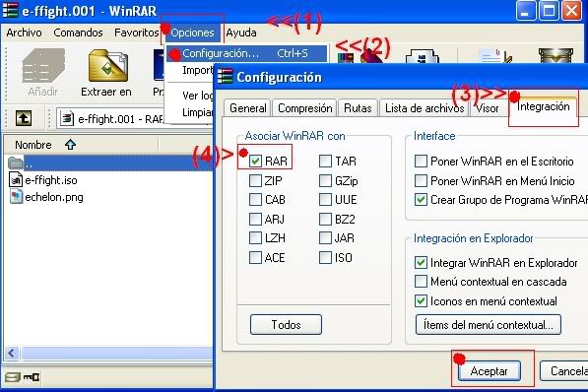
Task: Choose Configuración... menu entry
Action: [x=246, y=53]
